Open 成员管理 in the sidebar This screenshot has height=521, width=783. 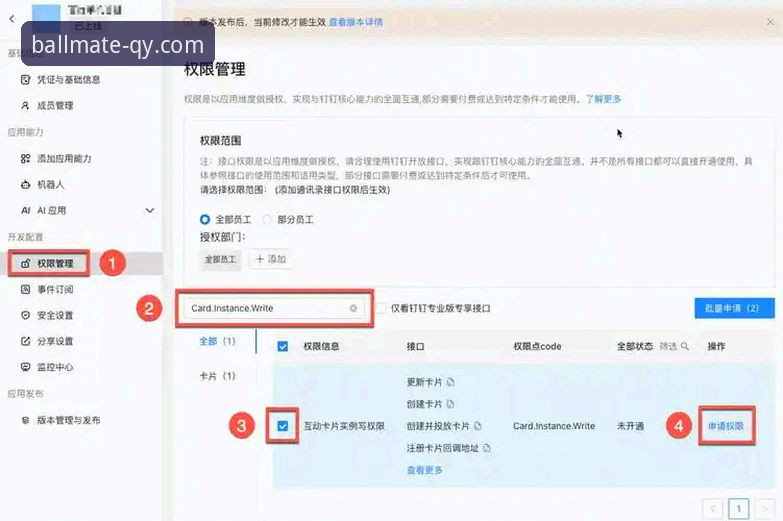click(47, 105)
